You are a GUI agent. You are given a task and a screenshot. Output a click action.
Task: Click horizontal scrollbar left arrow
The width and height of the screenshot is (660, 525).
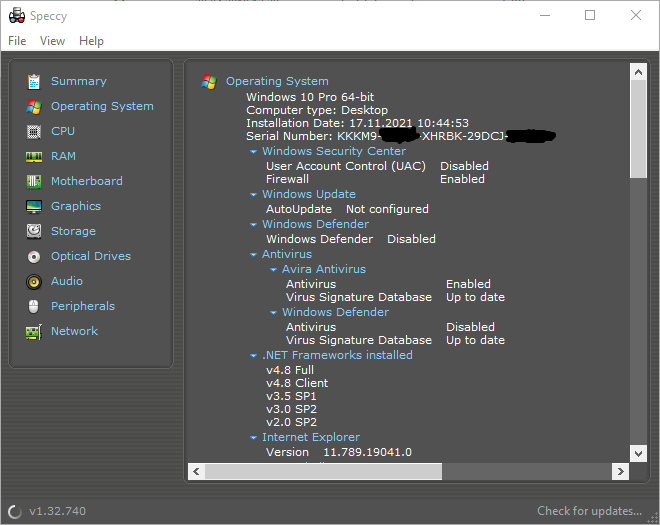point(196,472)
